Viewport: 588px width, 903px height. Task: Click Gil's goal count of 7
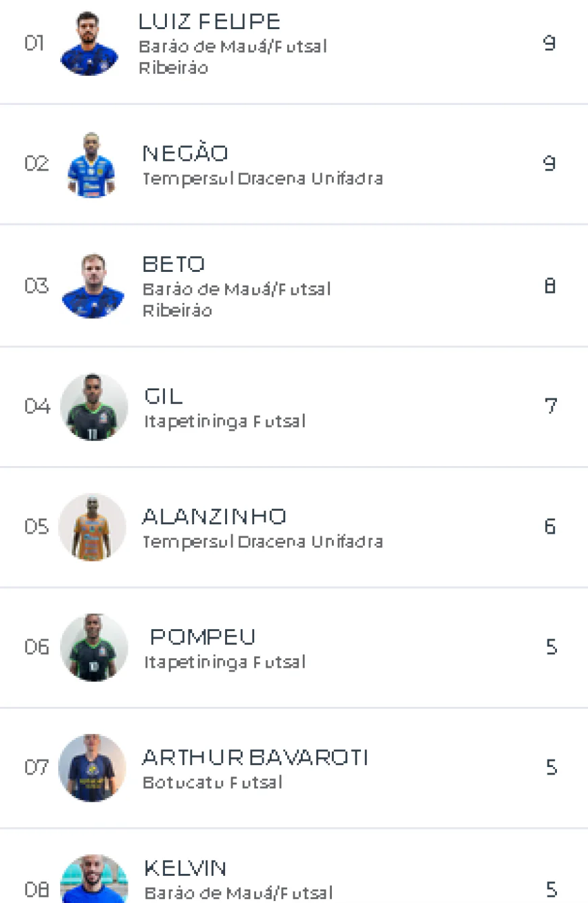click(x=550, y=407)
